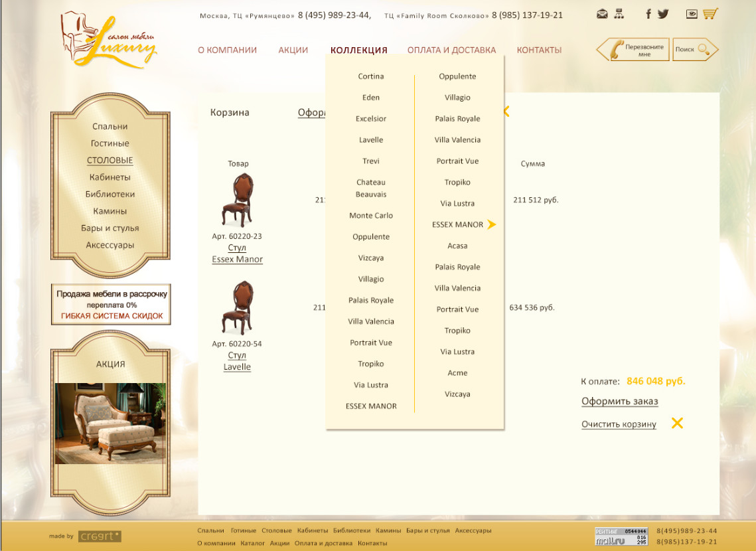Click the Оформить заказ link
756x551 pixels.
pyautogui.click(x=619, y=401)
